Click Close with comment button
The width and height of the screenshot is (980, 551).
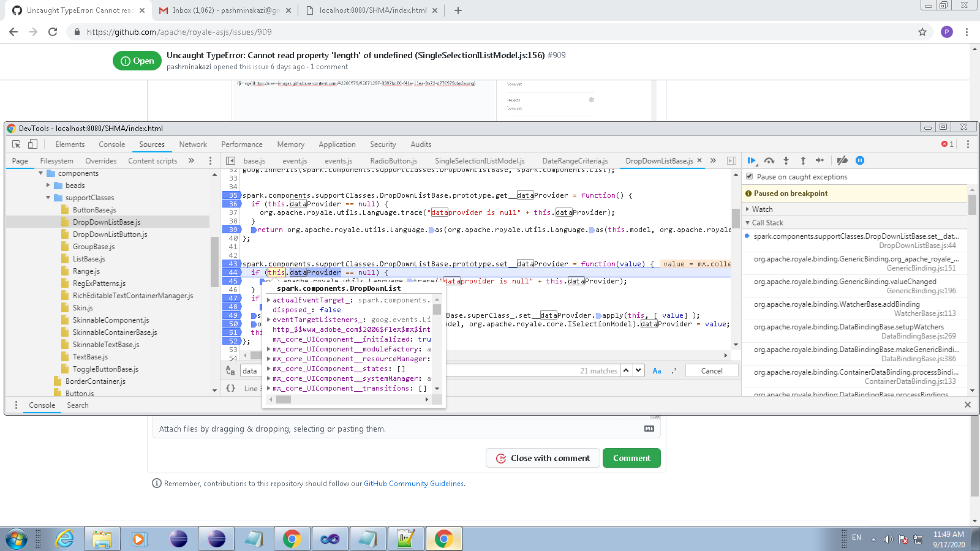point(543,458)
